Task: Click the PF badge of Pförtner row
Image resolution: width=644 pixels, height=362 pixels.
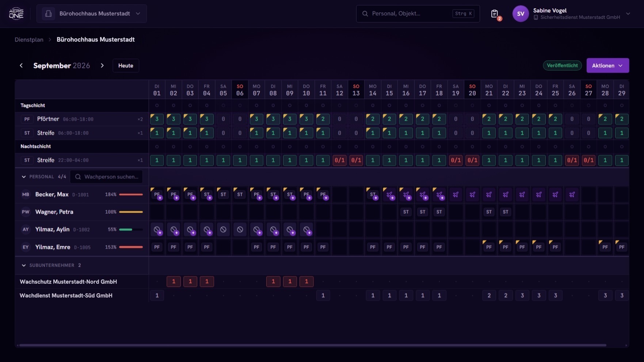Action: point(27,119)
